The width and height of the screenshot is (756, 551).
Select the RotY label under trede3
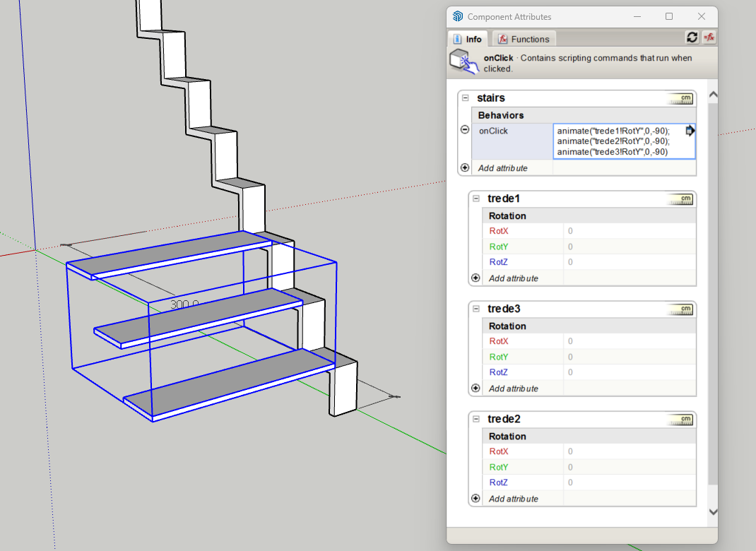coord(499,357)
